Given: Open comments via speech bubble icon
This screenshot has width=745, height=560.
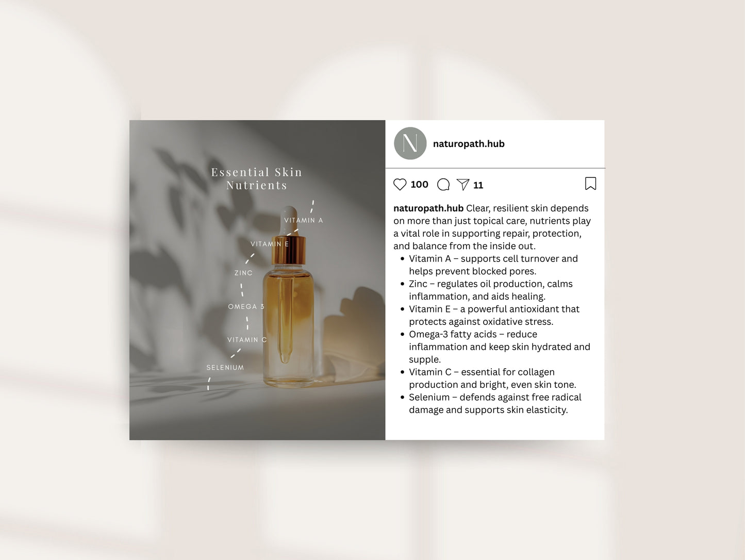Looking at the screenshot, I should [x=443, y=185].
